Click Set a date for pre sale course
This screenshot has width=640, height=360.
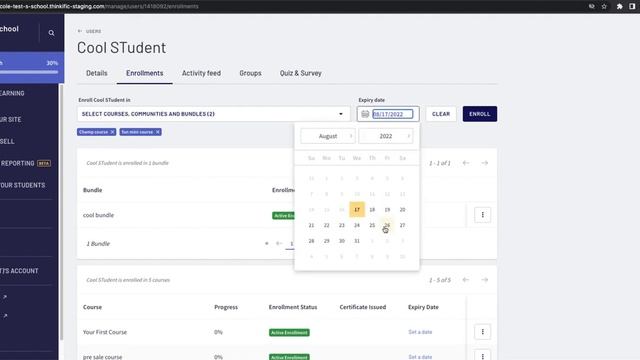tap(420, 357)
